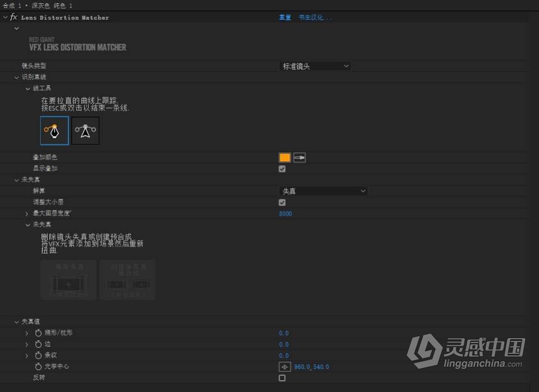Expand the 条纹 property

click(x=27, y=355)
